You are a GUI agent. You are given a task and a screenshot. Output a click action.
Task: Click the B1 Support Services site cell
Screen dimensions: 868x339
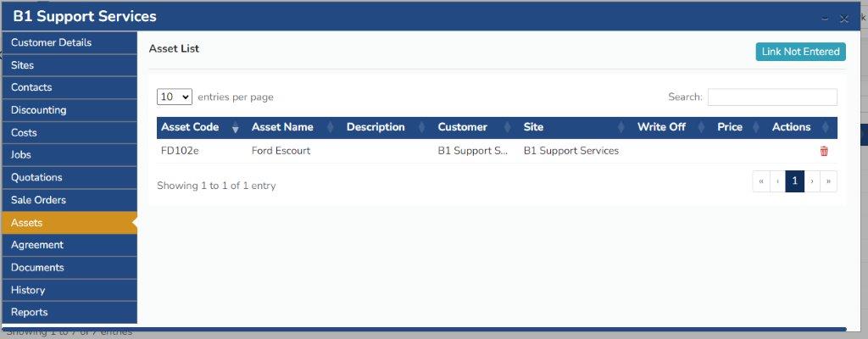[x=571, y=151]
